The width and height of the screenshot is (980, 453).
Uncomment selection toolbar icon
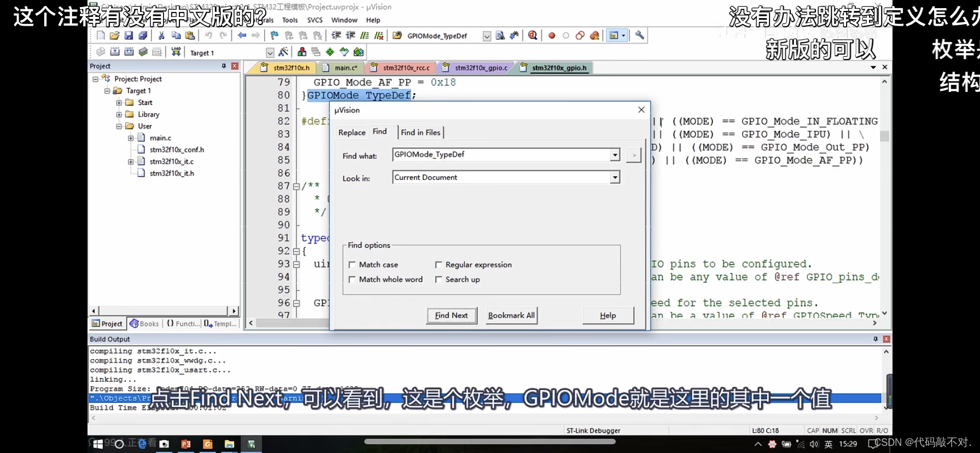(x=378, y=36)
